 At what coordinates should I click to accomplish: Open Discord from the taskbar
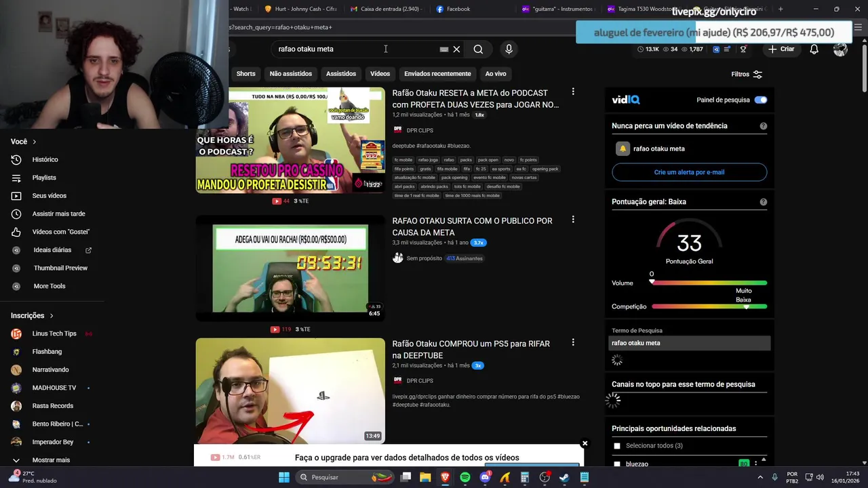pyautogui.click(x=485, y=477)
